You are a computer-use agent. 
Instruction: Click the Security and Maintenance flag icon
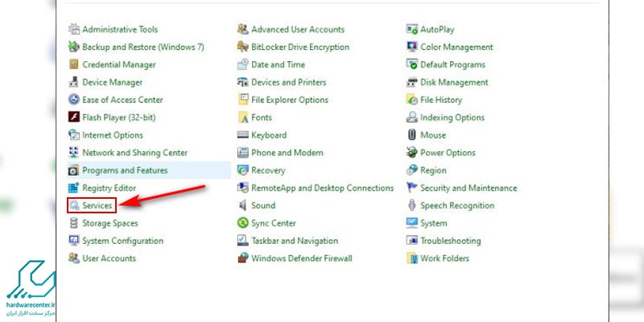[x=412, y=188]
